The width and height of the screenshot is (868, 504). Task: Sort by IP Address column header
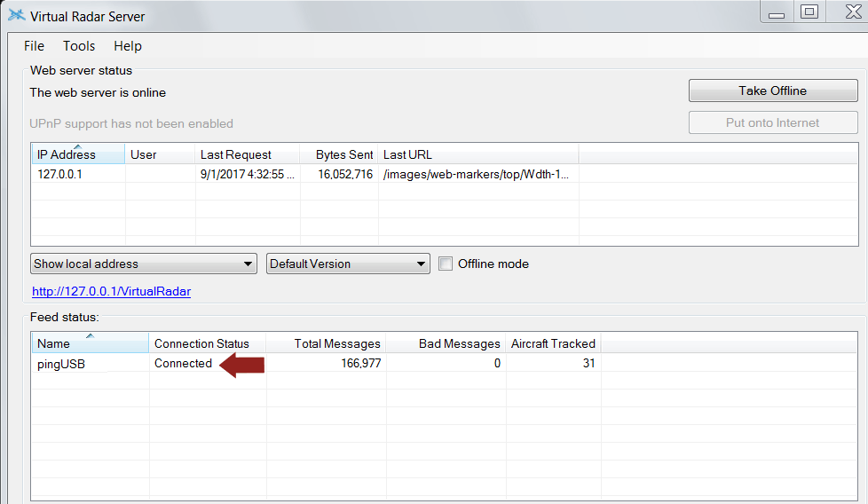pyautogui.click(x=78, y=154)
